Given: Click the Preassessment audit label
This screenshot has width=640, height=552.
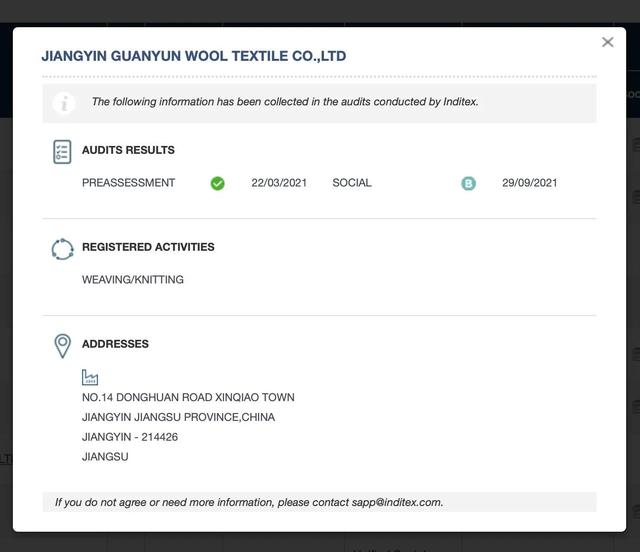Looking at the screenshot, I should click(128, 183).
